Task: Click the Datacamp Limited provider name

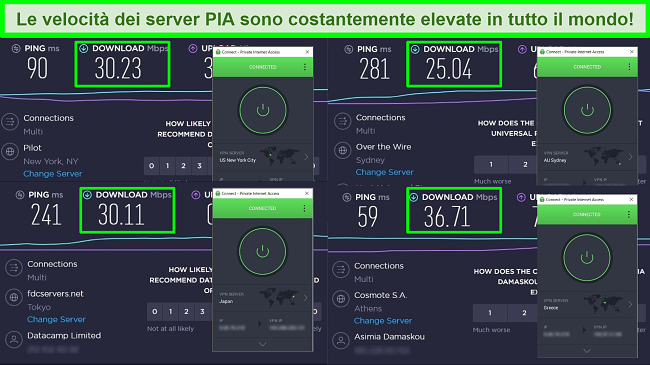Action: click(64, 336)
